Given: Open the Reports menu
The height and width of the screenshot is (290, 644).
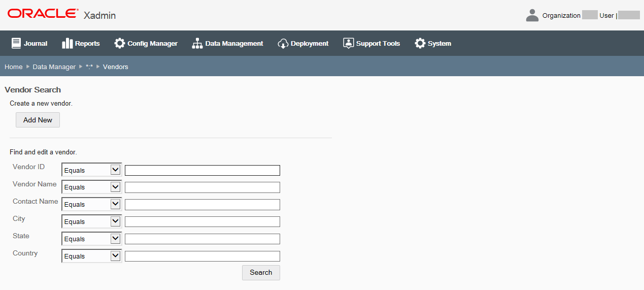Looking at the screenshot, I should pyautogui.click(x=81, y=43).
